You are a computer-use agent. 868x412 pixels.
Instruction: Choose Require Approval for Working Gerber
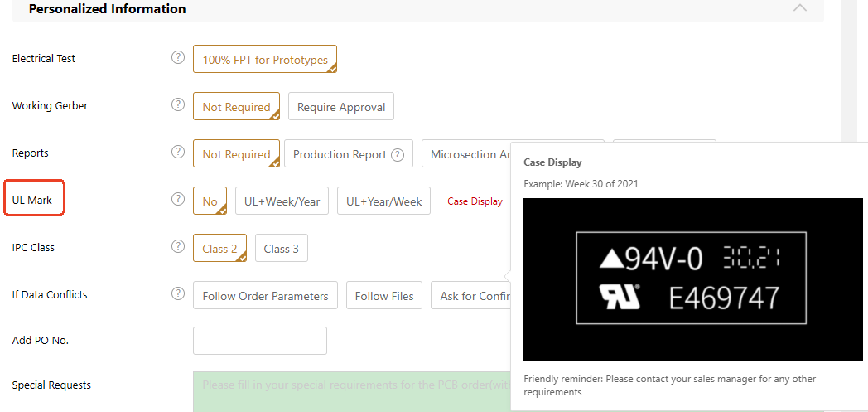[341, 107]
